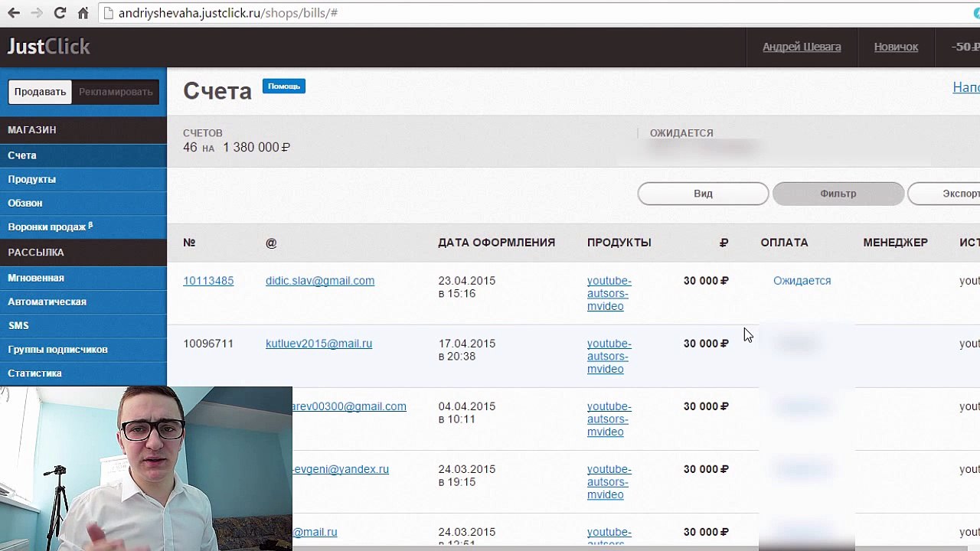The width and height of the screenshot is (980, 551).
Task: Switch to the Продавать mode
Action: [41, 92]
